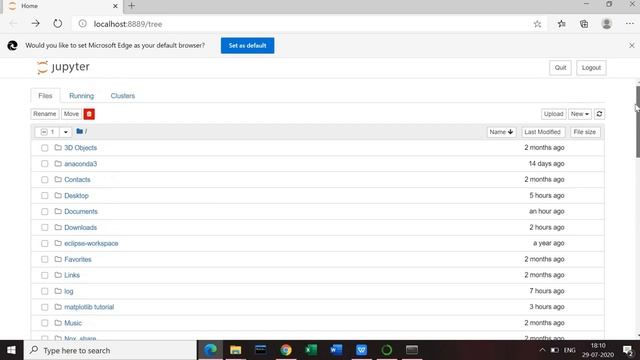This screenshot has height=360, width=640.
Task: Switch to the Files tab
Action: (45, 96)
